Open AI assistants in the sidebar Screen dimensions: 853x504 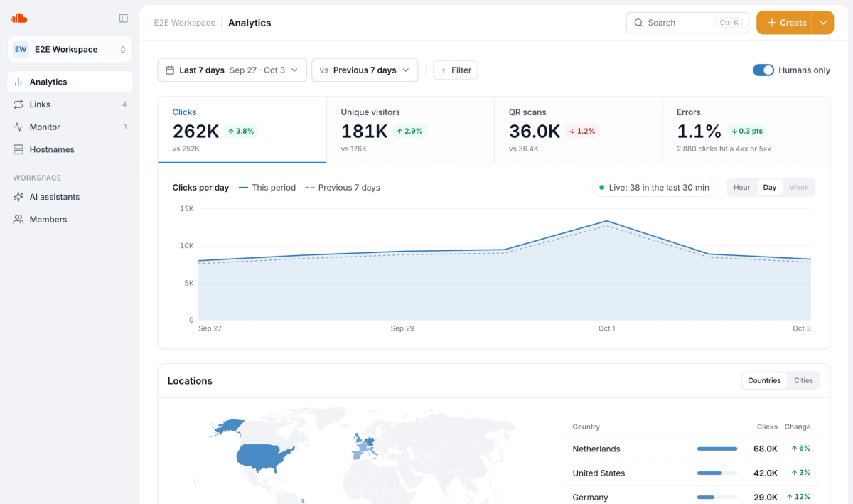click(70, 197)
